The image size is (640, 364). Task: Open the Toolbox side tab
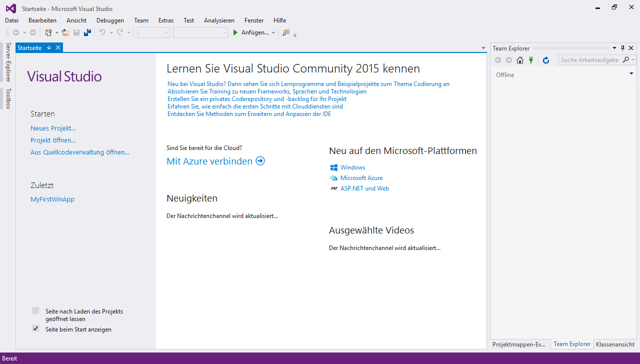pyautogui.click(x=8, y=98)
